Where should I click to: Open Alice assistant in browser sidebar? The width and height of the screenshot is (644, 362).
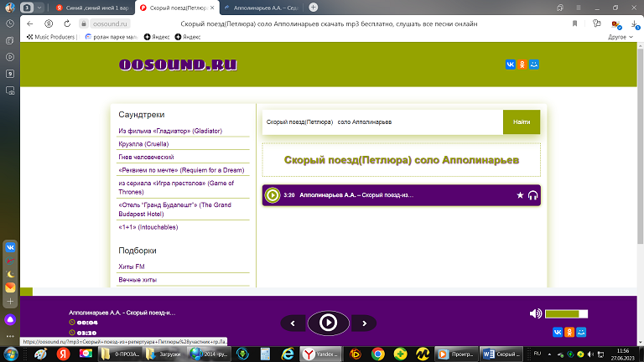10,319
